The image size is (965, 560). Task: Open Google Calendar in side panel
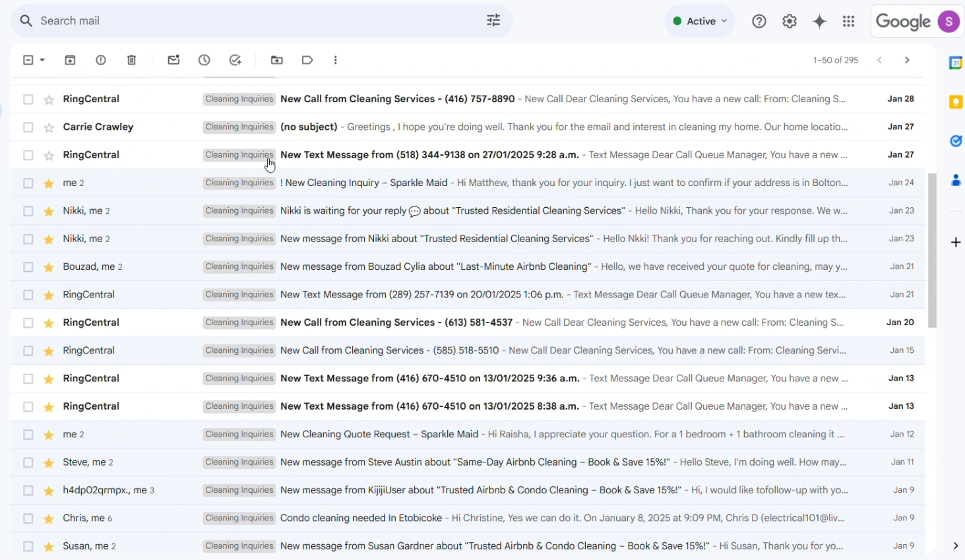[956, 63]
